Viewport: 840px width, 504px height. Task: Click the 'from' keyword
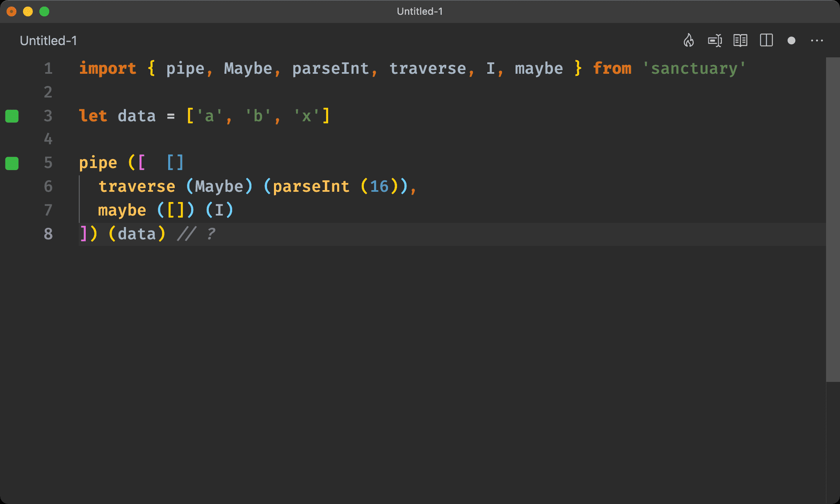[x=612, y=68]
